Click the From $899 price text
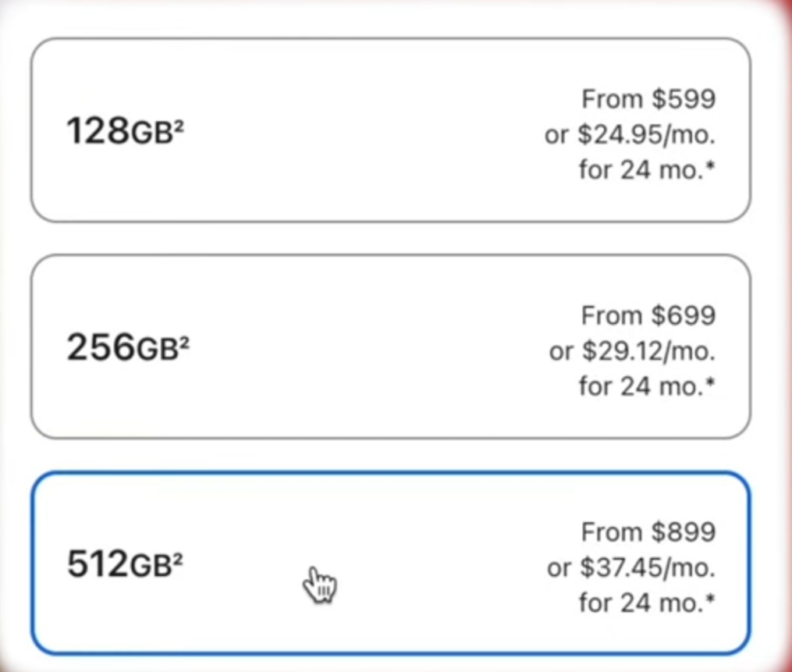792x672 pixels. click(x=648, y=532)
